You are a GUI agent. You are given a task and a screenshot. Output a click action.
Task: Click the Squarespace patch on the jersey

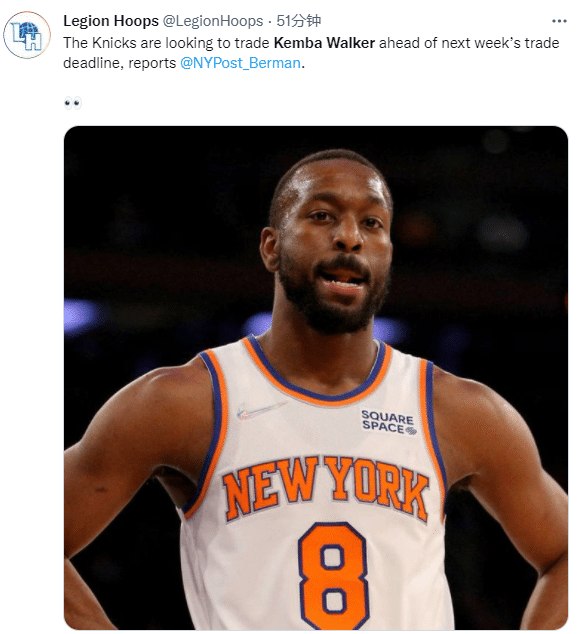388,422
